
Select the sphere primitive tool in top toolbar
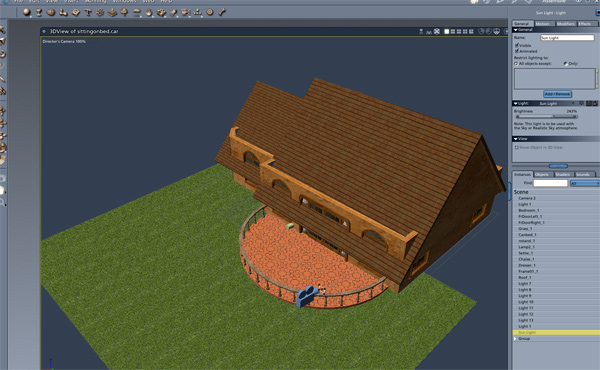coord(26,12)
